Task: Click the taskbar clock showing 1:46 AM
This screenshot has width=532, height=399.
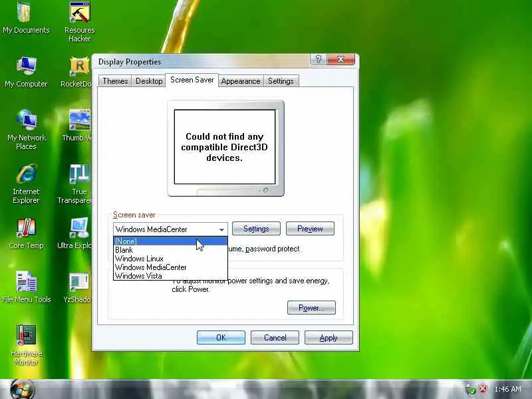Action: [507, 389]
